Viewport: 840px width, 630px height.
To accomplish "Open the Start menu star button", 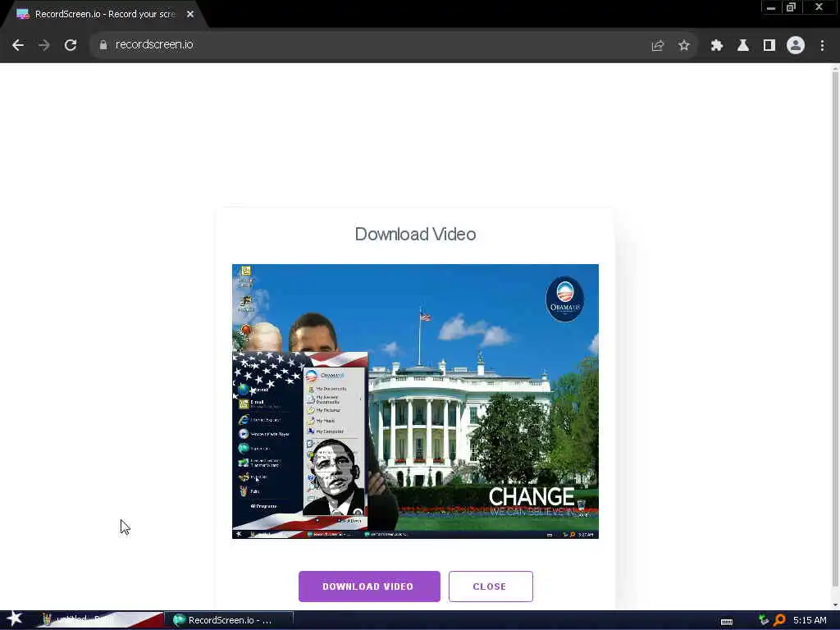I will click(15, 619).
